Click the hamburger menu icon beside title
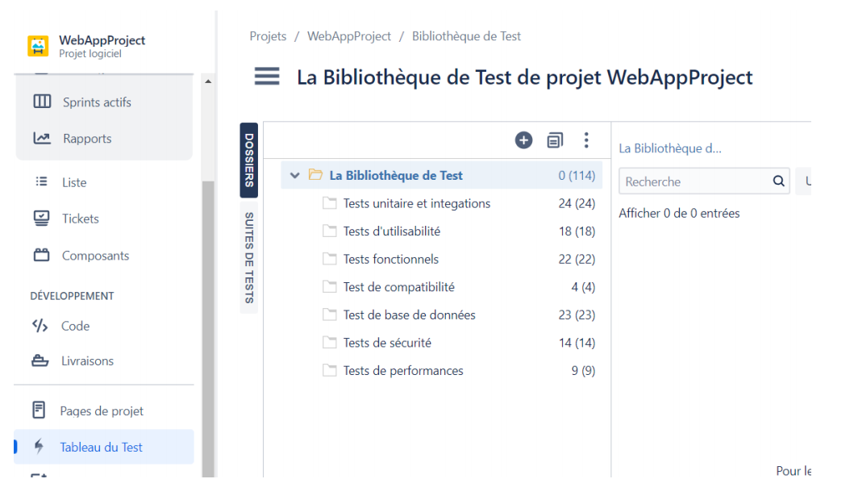Image resolution: width=854 pixels, height=504 pixels. pyautogui.click(x=267, y=77)
